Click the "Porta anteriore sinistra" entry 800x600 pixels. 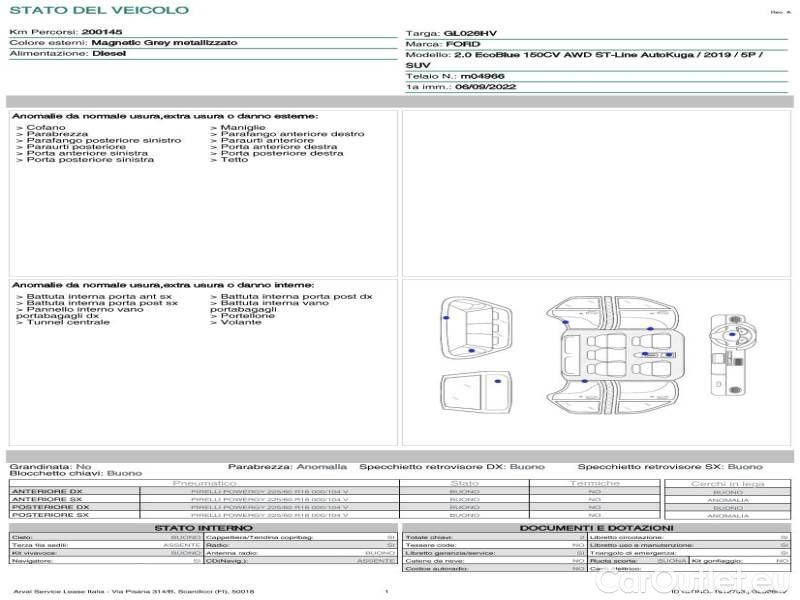pos(87,153)
